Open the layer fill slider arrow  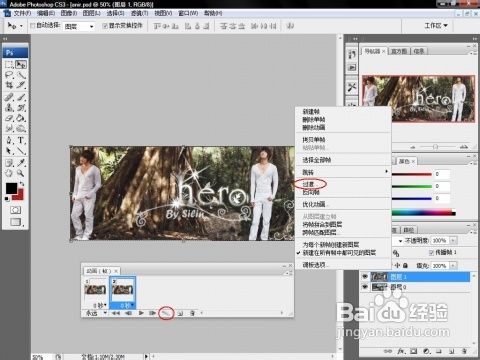click(453, 266)
